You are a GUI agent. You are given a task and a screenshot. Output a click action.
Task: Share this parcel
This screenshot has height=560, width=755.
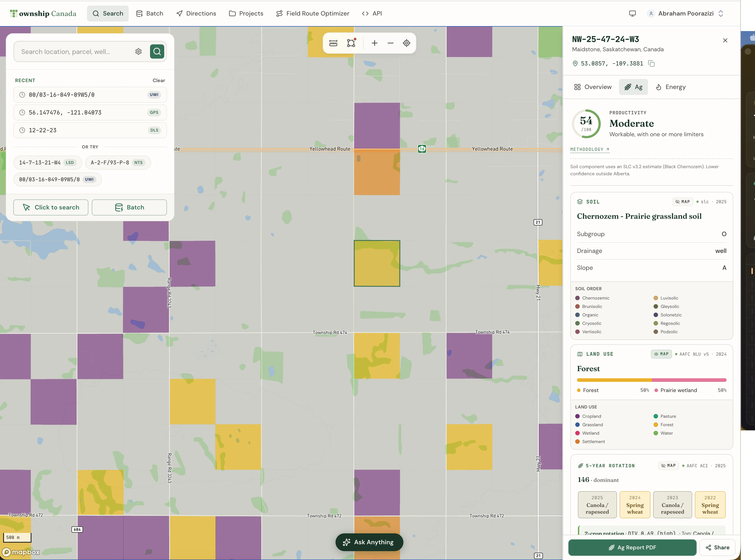point(717,547)
